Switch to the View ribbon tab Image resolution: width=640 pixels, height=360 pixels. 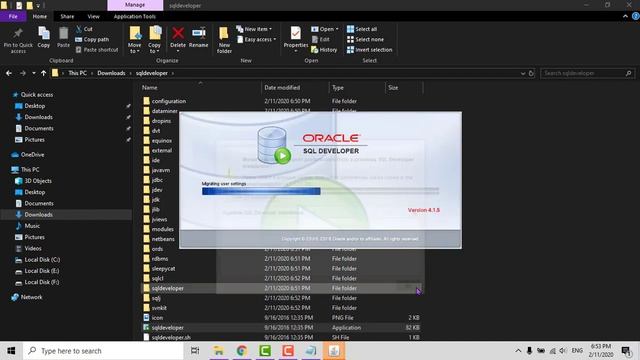pyautogui.click(x=93, y=16)
